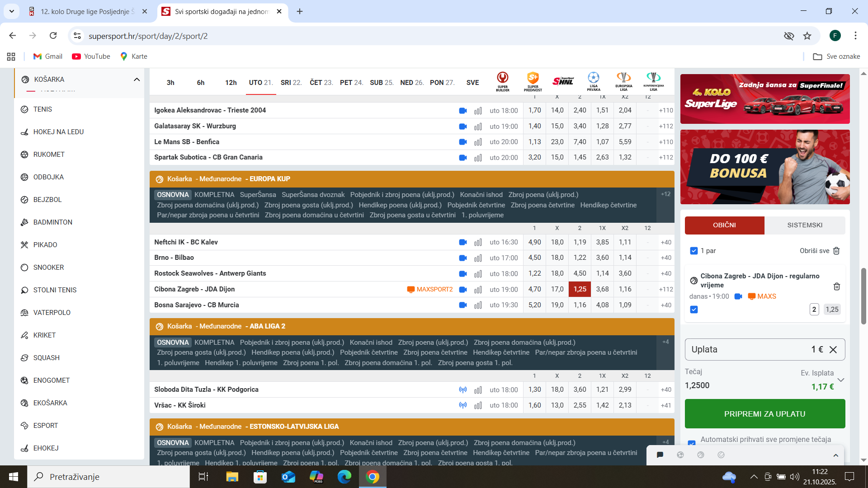The image size is (868, 488).
Task: Clear the Uplata amount with X icon
Action: pyautogui.click(x=833, y=349)
